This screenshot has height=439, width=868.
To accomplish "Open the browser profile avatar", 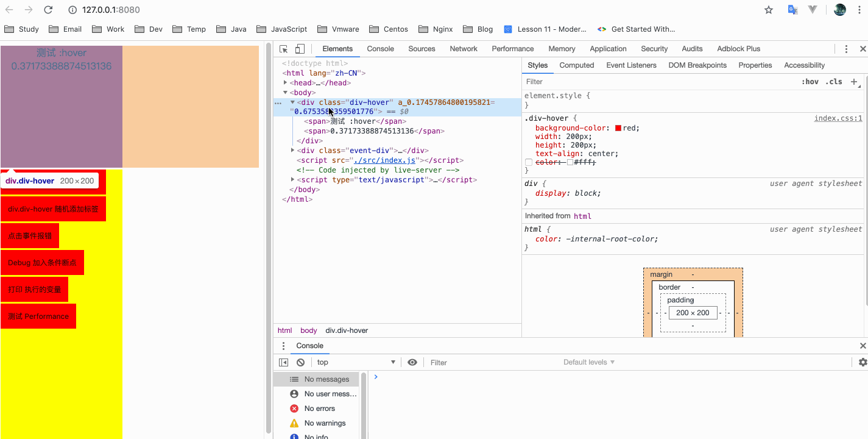I will (x=840, y=10).
